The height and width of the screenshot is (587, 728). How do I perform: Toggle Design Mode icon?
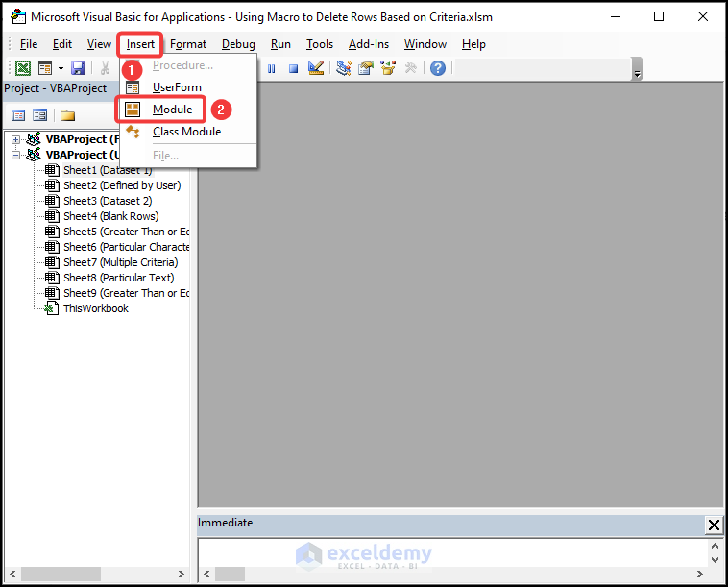tap(316, 68)
